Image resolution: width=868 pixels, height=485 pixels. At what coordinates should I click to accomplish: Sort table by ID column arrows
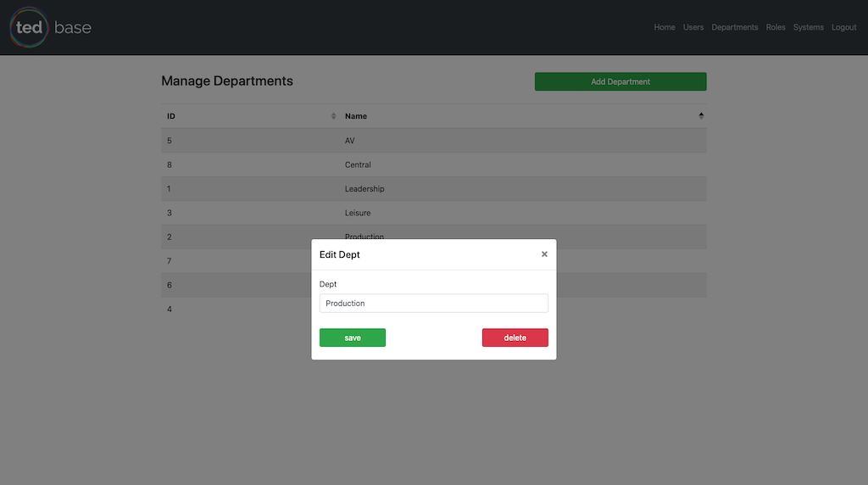click(x=333, y=116)
